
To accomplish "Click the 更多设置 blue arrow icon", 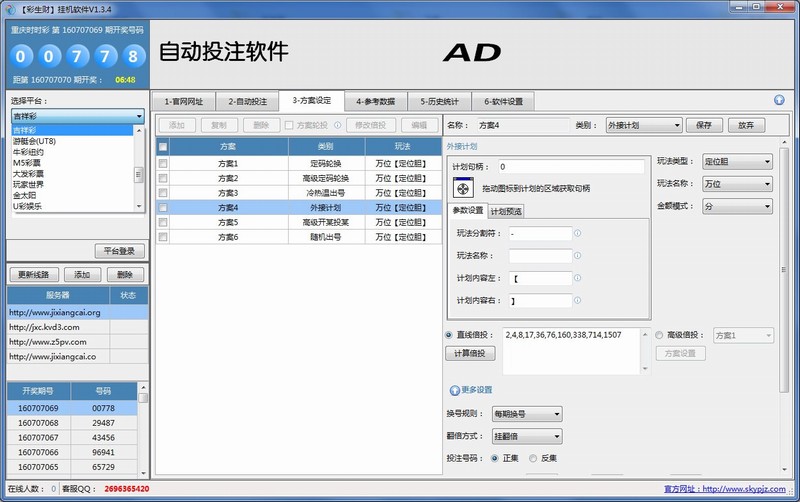I will point(454,390).
